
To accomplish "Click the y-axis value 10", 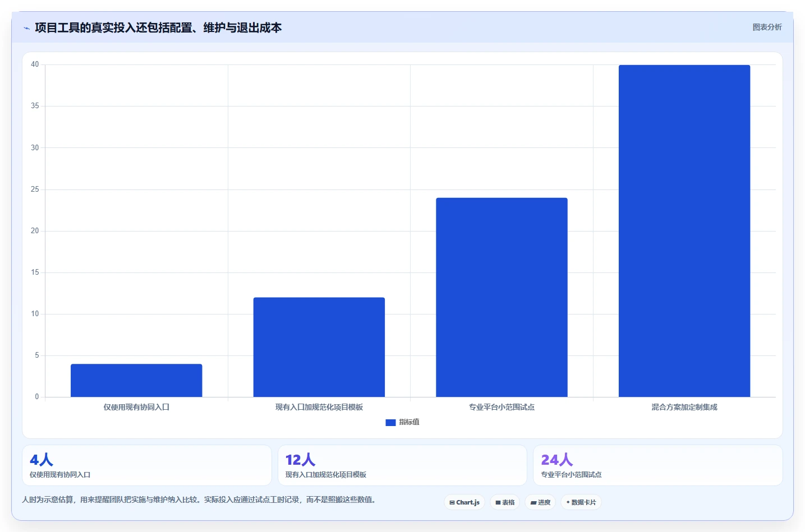I will coord(35,314).
